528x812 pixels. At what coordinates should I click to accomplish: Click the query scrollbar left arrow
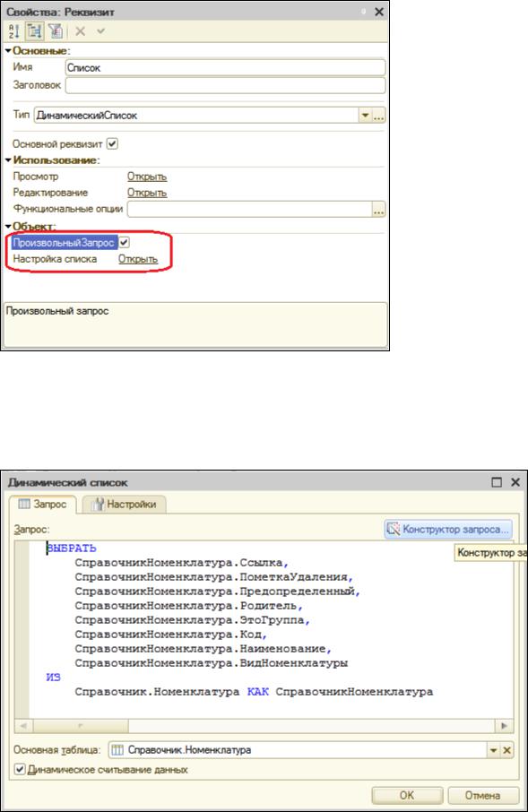[23, 726]
